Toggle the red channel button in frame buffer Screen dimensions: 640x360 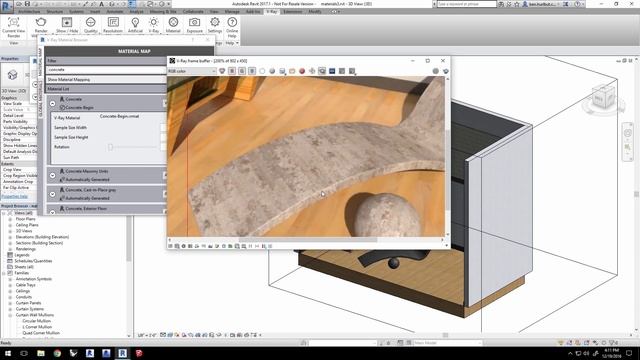232,71
